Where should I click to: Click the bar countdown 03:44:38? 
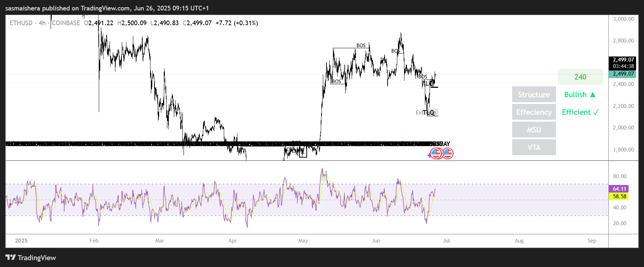pyautogui.click(x=623, y=66)
